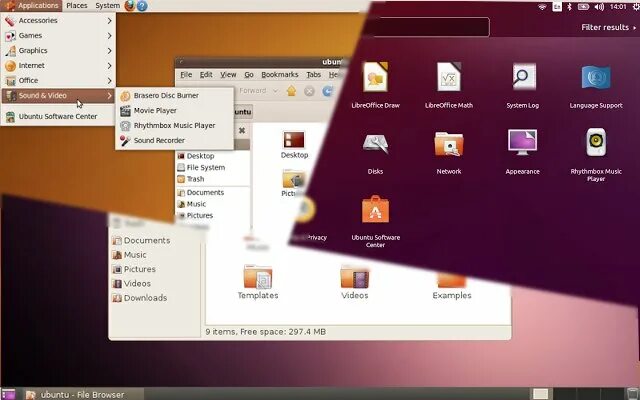Expand Filter results in the Dash
Screen dimensions: 640x400
[x=609, y=27]
